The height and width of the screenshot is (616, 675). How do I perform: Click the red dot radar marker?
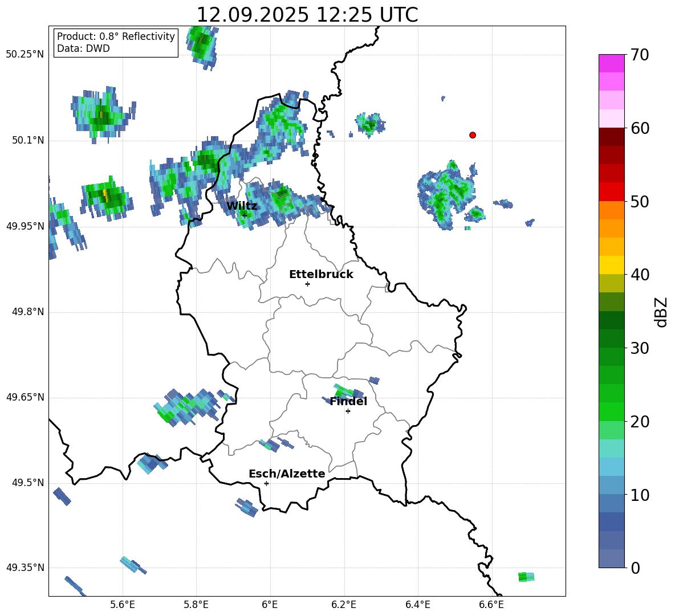472,135
